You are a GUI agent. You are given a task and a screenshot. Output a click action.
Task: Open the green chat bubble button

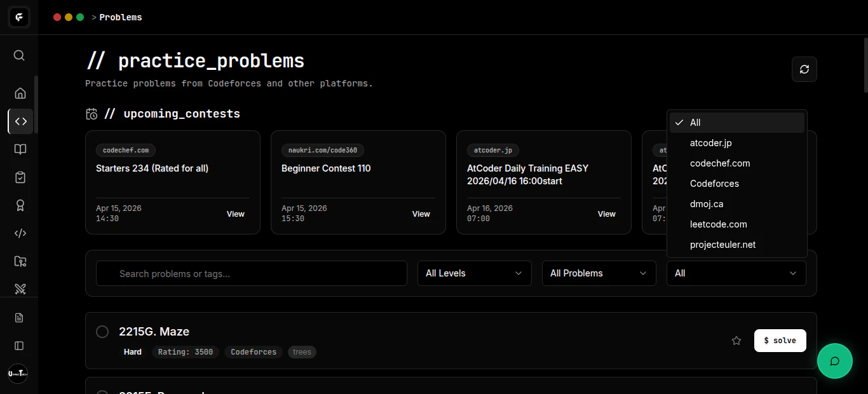[834, 361]
